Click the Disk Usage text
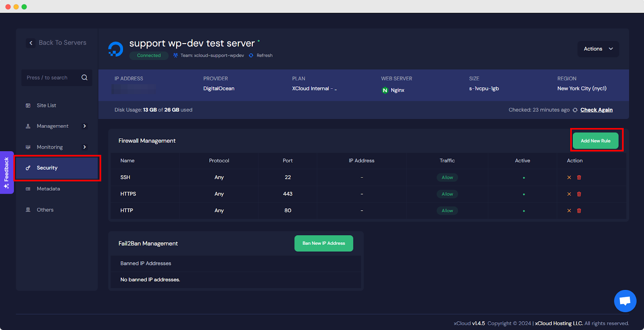Viewport: 644px width, 330px height. point(153,110)
